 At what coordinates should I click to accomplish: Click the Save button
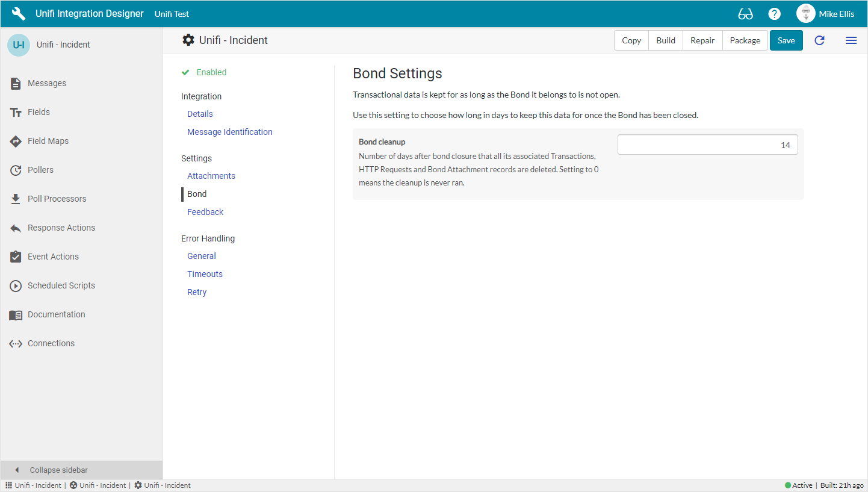click(786, 40)
